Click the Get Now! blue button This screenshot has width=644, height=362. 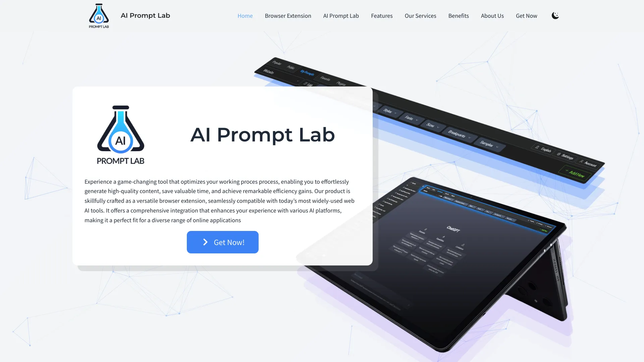click(222, 242)
